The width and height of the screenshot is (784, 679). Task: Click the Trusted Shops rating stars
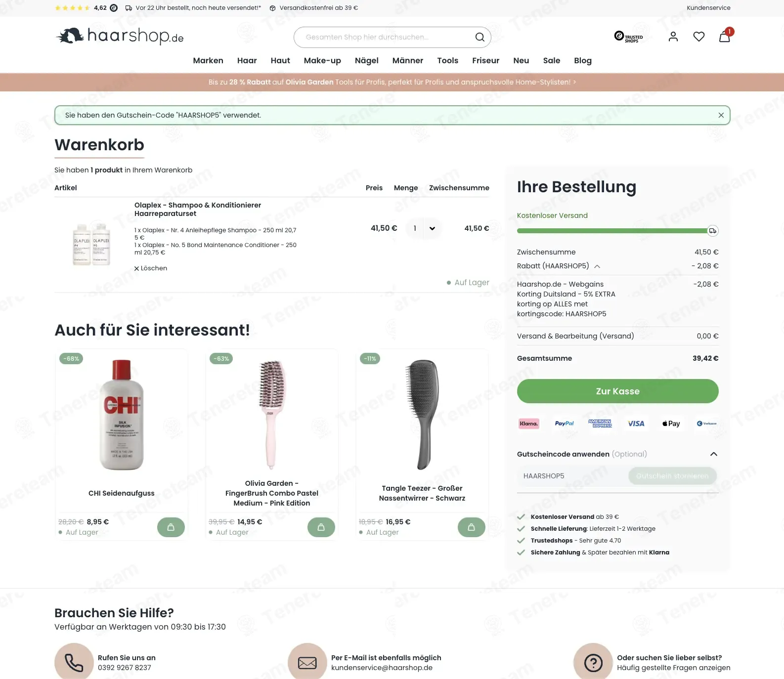(x=72, y=8)
